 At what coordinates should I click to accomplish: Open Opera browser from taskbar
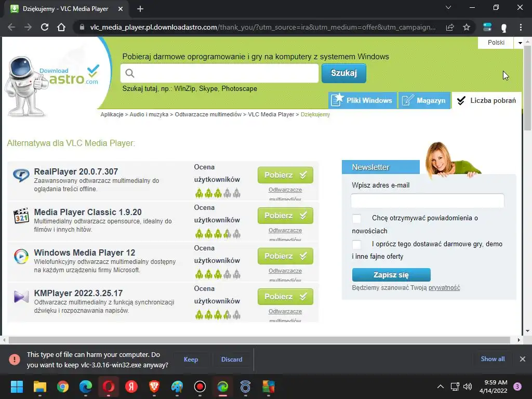109,387
